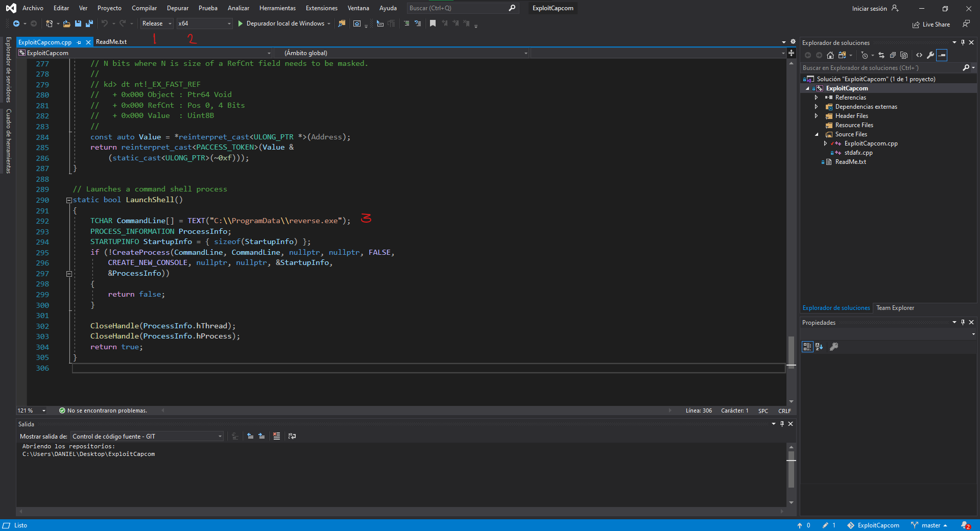Save ExploitCapcom.cpp with the disk icon

click(78, 23)
